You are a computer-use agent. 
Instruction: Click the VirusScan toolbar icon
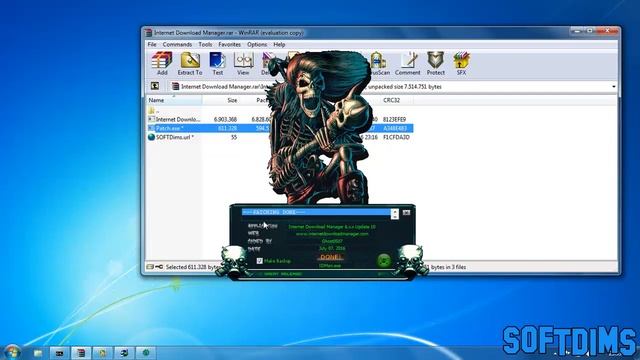pos(379,63)
